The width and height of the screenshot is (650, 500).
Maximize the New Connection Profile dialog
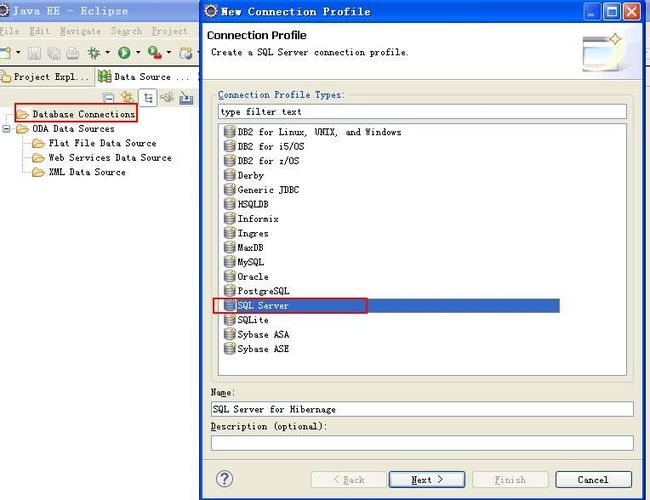click(x=611, y=11)
